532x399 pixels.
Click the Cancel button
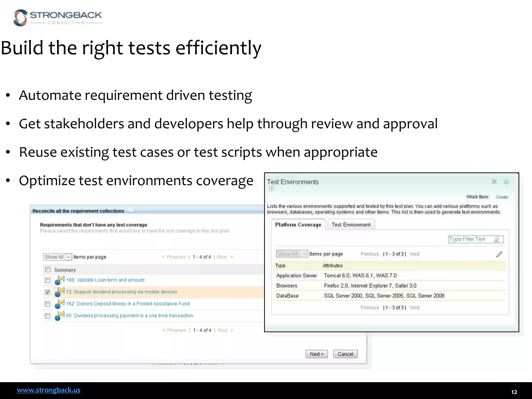[x=345, y=354]
